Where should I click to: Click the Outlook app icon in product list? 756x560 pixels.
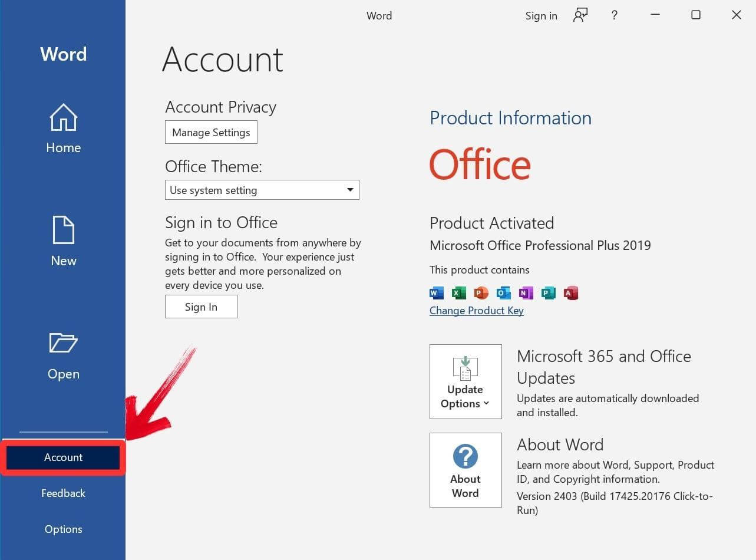point(504,292)
